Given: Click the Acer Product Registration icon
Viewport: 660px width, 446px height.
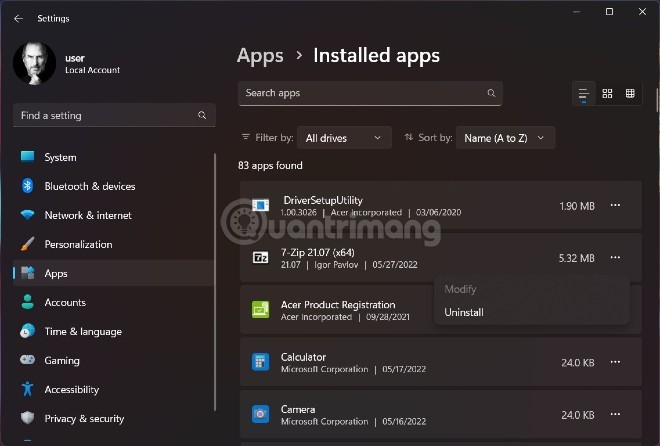Looking at the screenshot, I should [260, 310].
